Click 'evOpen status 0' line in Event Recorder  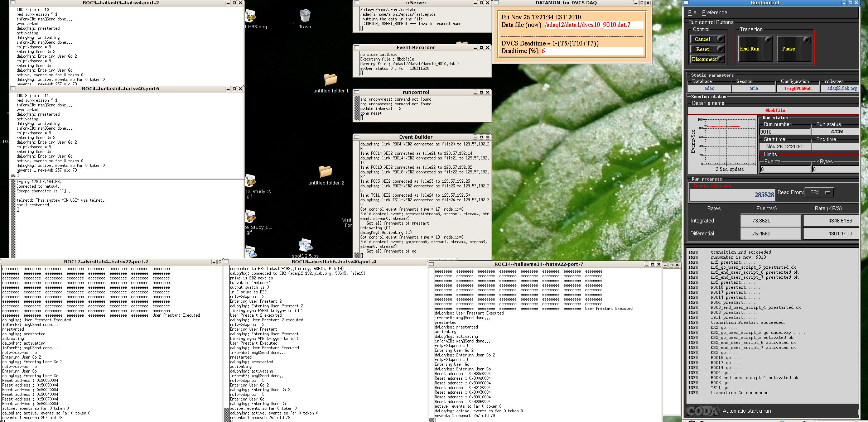[x=395, y=68]
